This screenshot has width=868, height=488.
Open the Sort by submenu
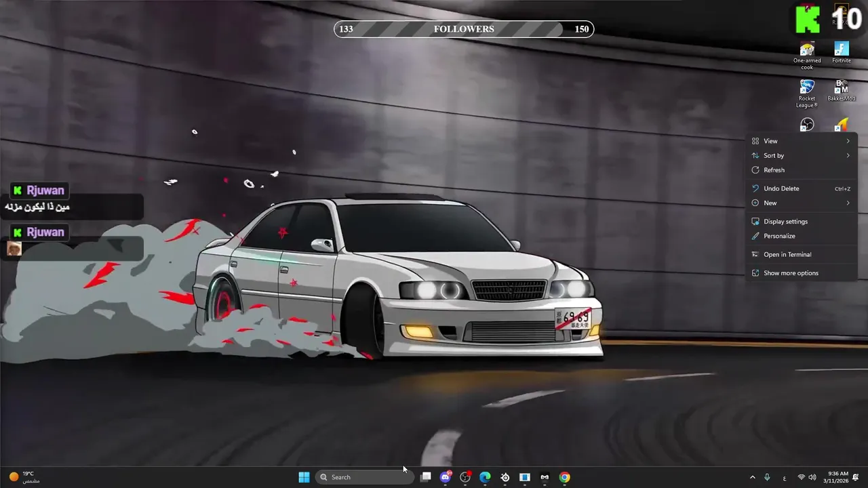pyautogui.click(x=801, y=155)
